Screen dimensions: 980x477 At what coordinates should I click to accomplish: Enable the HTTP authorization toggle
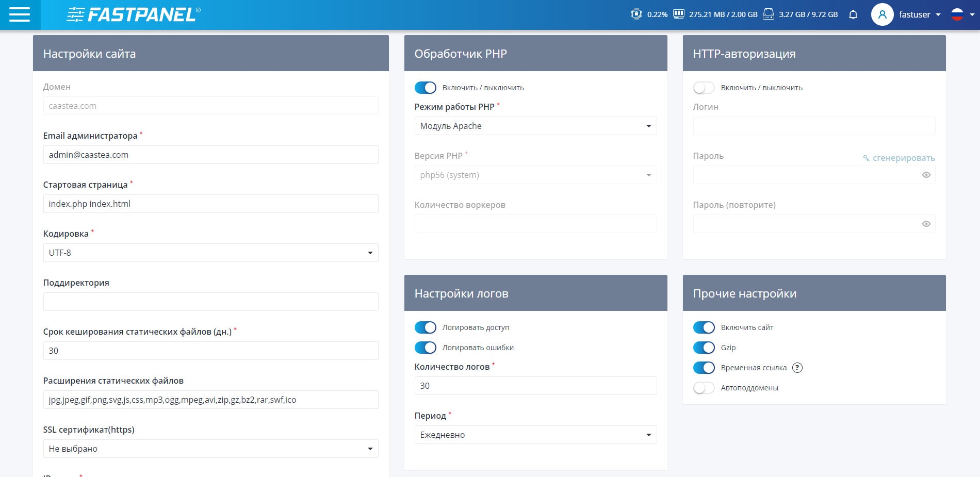coord(704,88)
